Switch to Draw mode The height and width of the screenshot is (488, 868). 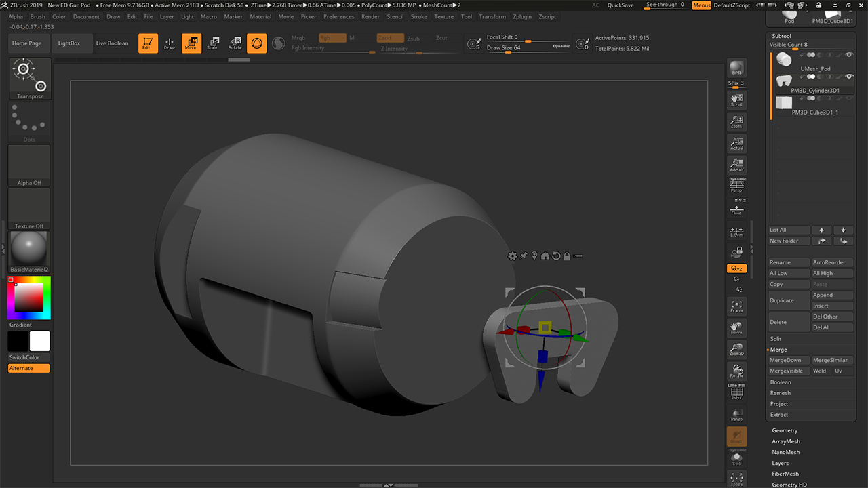click(x=170, y=43)
